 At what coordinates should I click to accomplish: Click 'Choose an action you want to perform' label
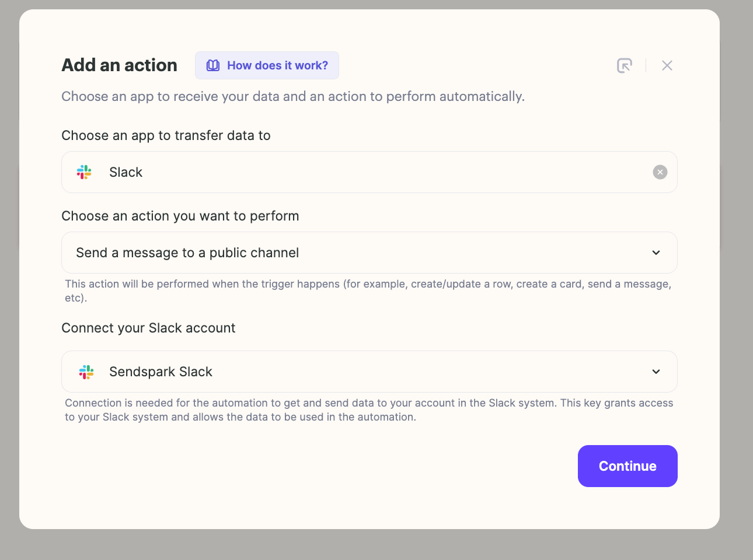tap(180, 216)
